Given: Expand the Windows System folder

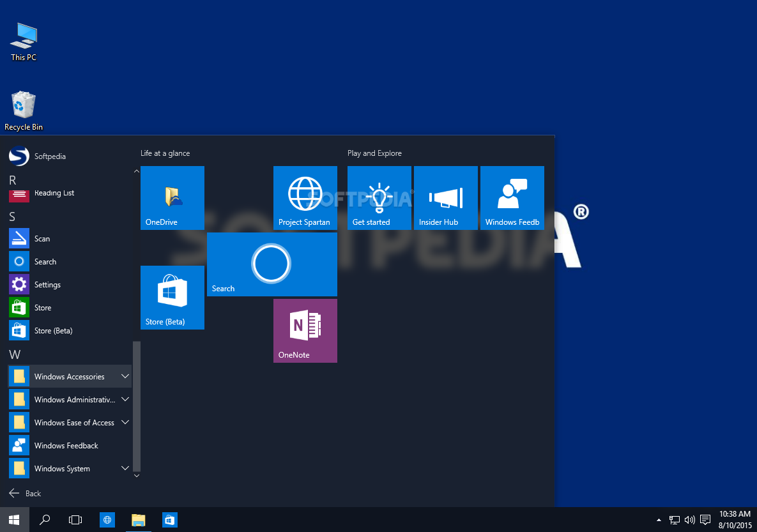Looking at the screenshot, I should coord(70,468).
